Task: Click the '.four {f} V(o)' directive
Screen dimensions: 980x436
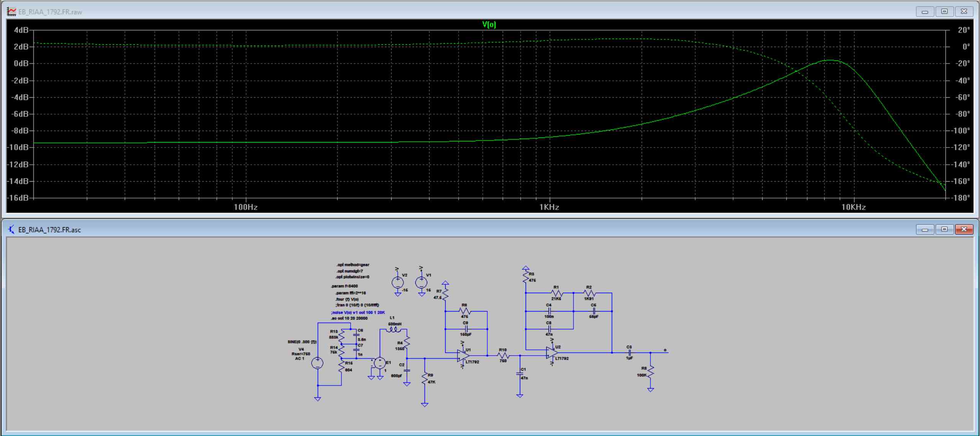Action: click(347, 299)
